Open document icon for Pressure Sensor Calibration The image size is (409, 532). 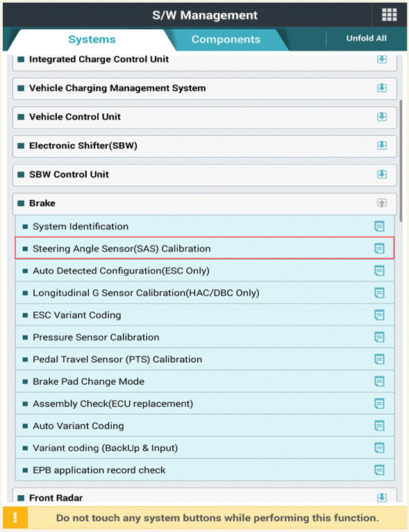(x=379, y=337)
